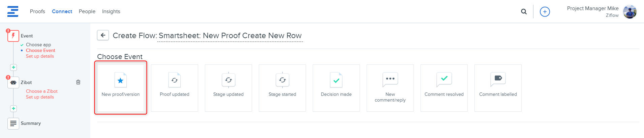The image size is (644, 138).
Task: Click the Zibot robot step icon
Action: (x=13, y=82)
